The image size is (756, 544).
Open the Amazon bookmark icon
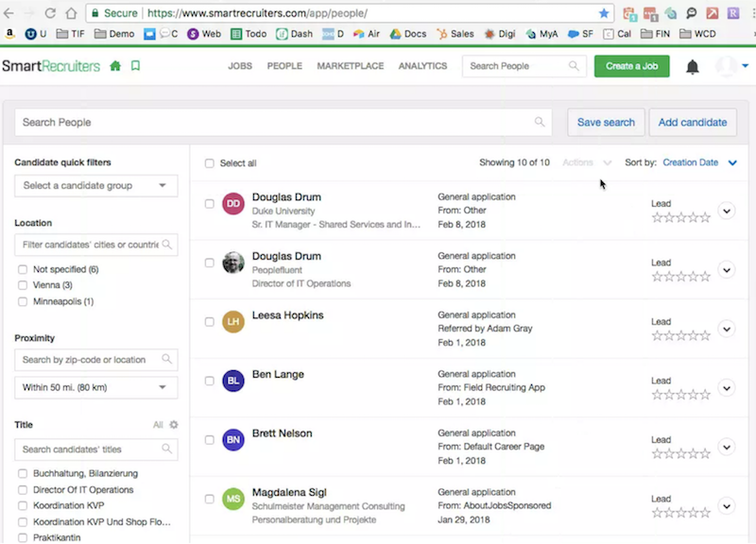coord(9,34)
